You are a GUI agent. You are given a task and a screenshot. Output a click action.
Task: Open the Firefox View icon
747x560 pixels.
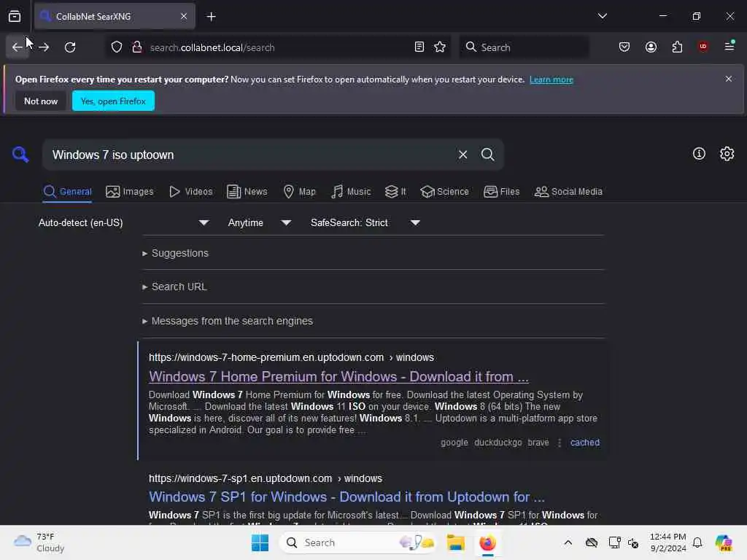click(x=15, y=17)
